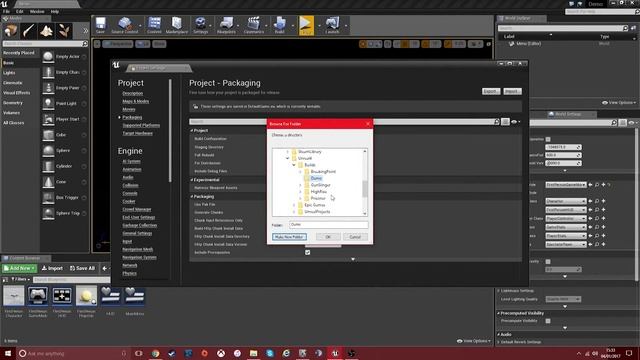The width and height of the screenshot is (640, 360).
Task: Open File Explorer from the Windows taskbar
Action: (x=253, y=353)
